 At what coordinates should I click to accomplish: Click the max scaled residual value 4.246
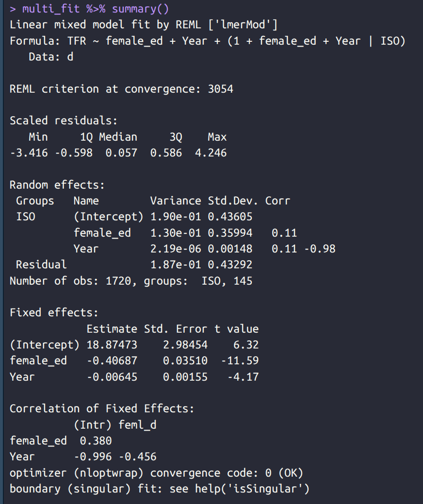pos(211,153)
